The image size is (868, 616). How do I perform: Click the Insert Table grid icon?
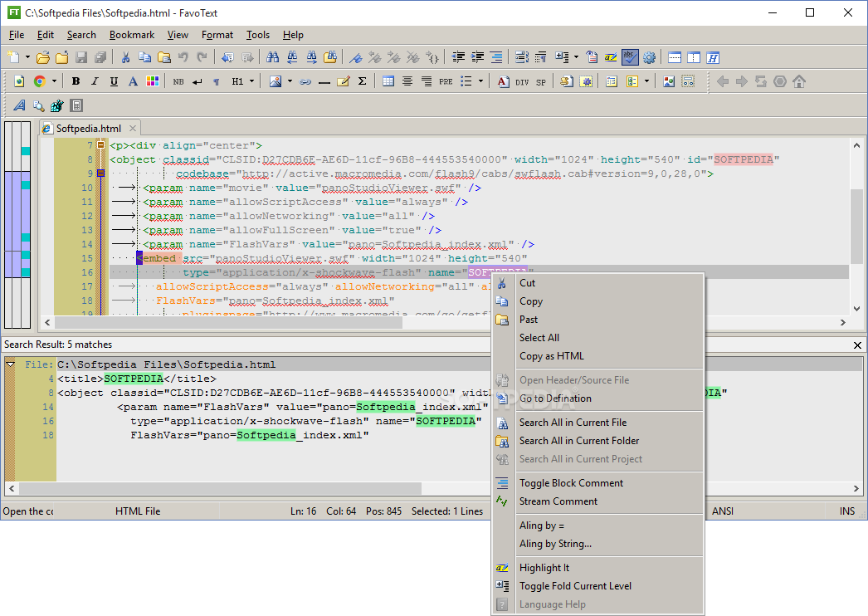pos(388,81)
